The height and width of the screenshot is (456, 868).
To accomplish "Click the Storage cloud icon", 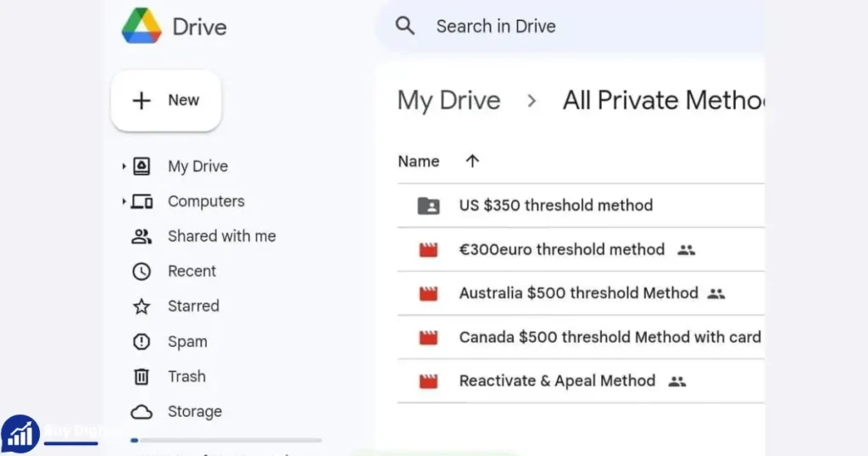I will coord(142,412).
